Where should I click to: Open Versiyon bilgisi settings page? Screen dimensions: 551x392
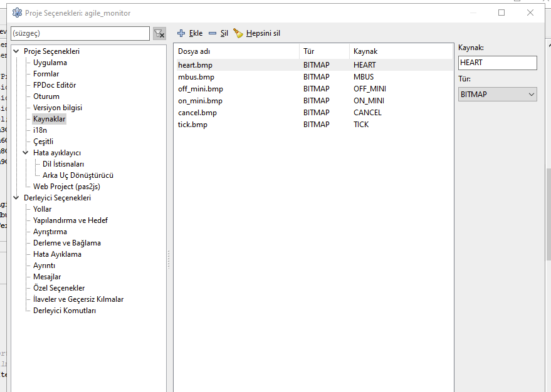point(57,108)
